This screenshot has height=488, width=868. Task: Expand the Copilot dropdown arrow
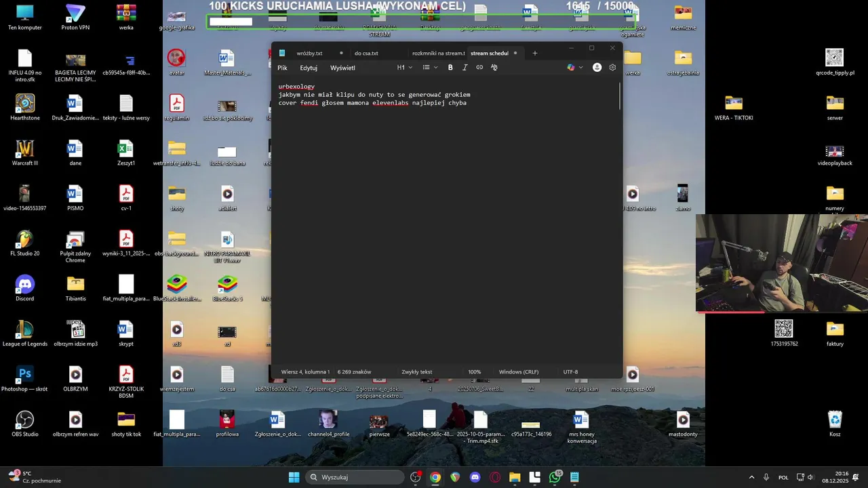click(580, 68)
